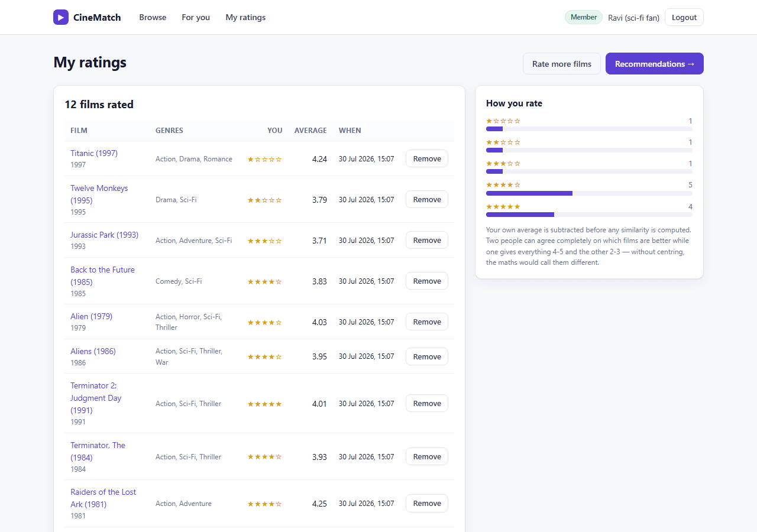The width and height of the screenshot is (757, 532).
Task: Click two-star icons in How you rate
Action: point(503,142)
